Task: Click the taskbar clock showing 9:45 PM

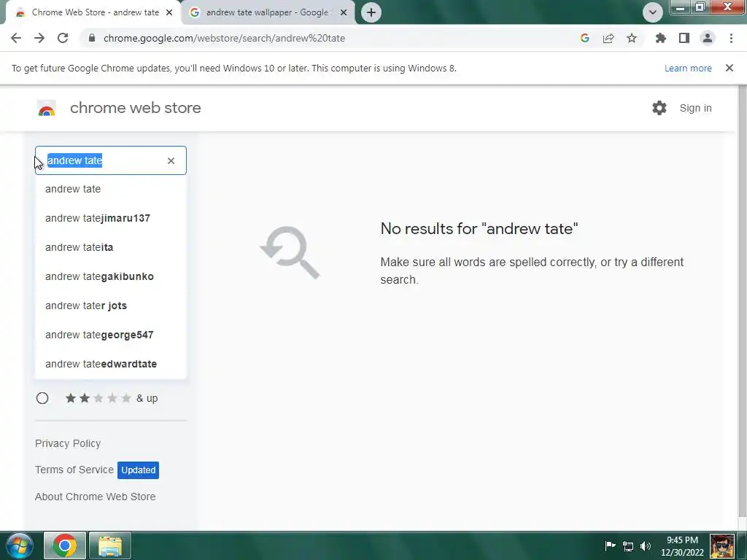Action: [x=682, y=546]
